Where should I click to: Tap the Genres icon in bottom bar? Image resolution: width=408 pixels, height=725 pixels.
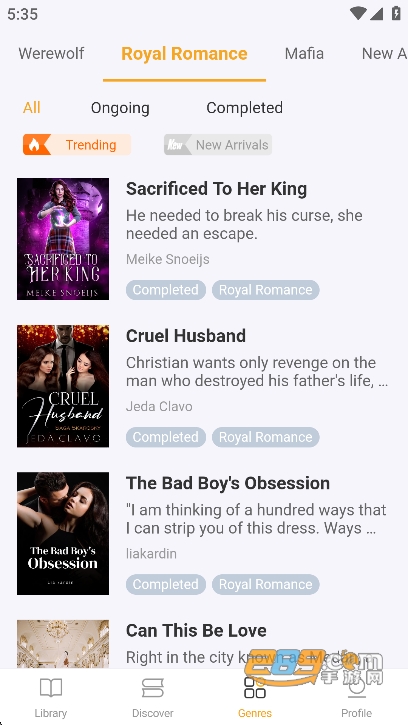(x=255, y=688)
